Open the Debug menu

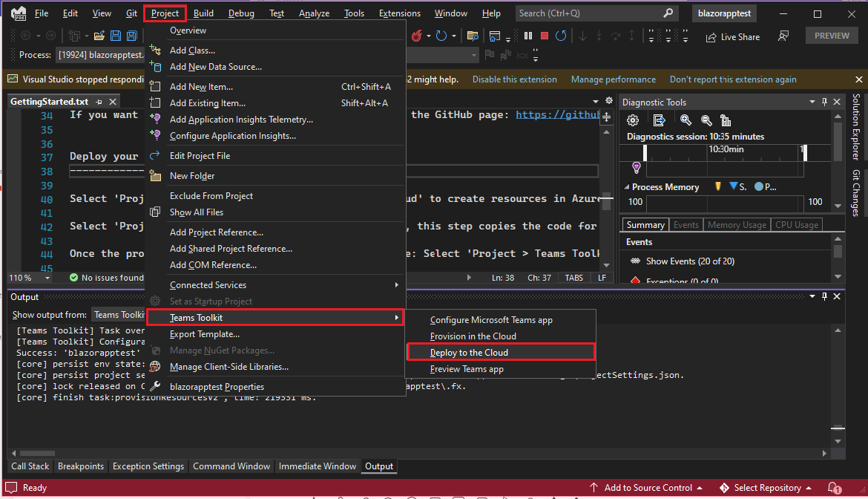pos(241,13)
